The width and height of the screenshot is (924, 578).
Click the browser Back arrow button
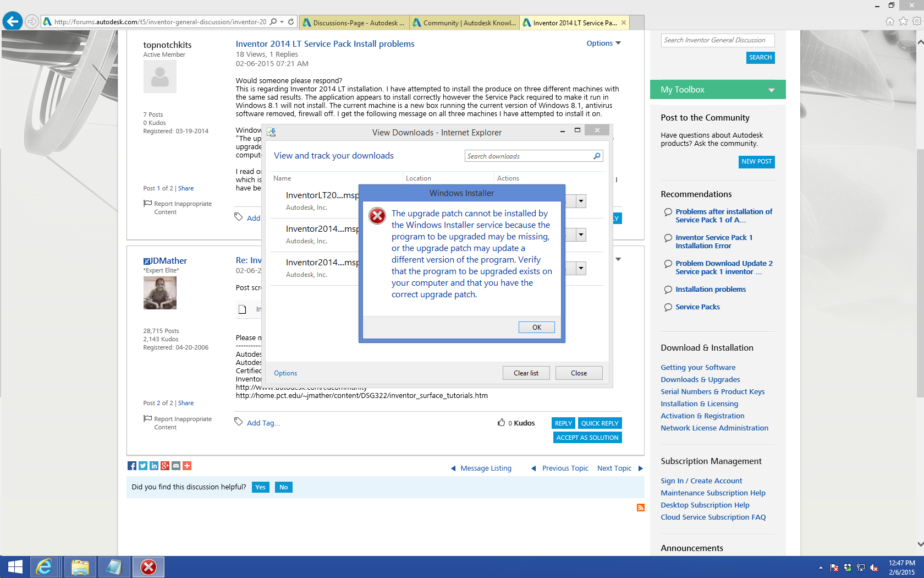(x=13, y=21)
